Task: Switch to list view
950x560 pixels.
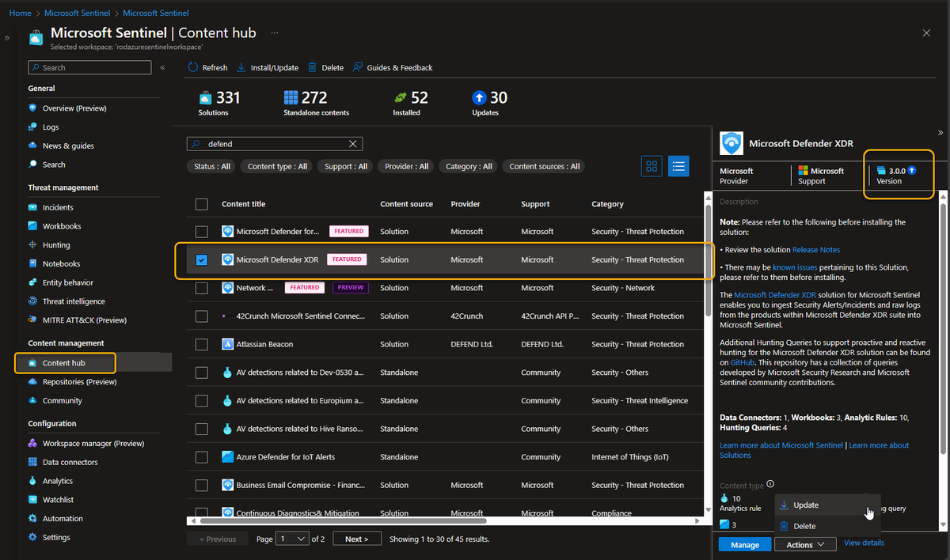Action: pos(678,166)
